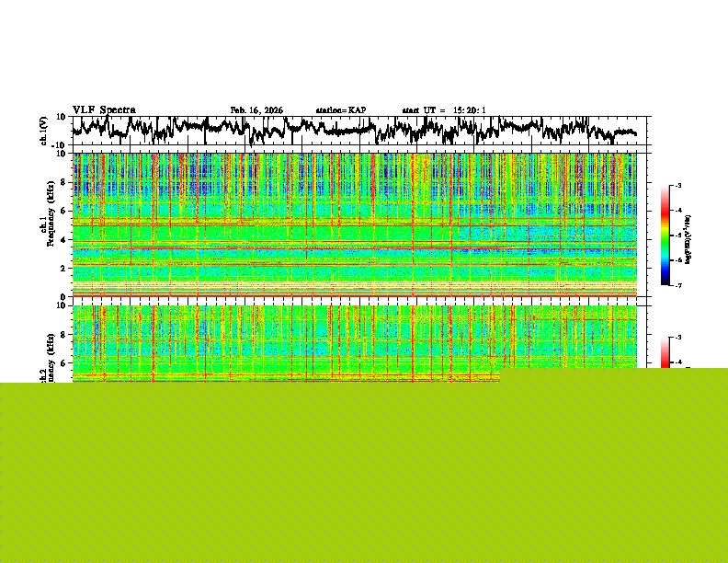Click the ch.1 frequency spectrogram panel

(x=355, y=224)
